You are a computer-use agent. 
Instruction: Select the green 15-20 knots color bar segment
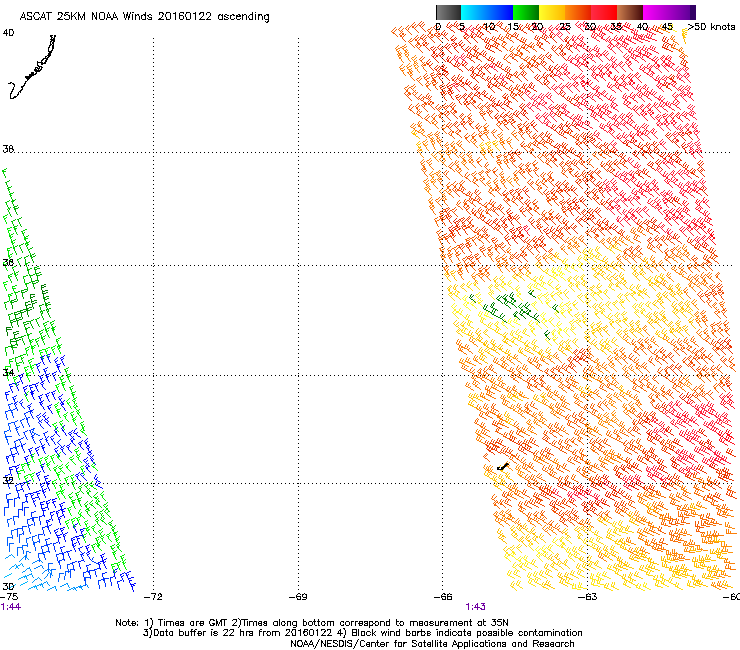[x=526, y=12]
